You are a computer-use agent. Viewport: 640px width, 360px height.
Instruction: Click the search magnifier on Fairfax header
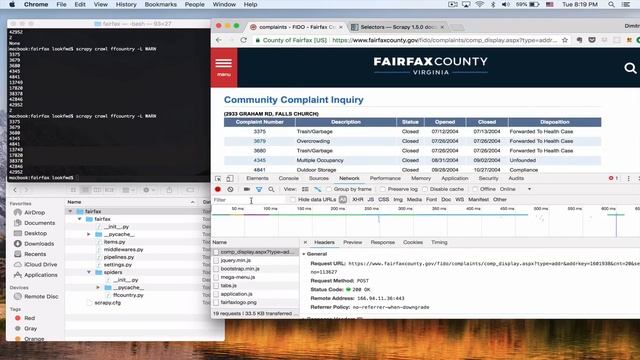point(630,68)
